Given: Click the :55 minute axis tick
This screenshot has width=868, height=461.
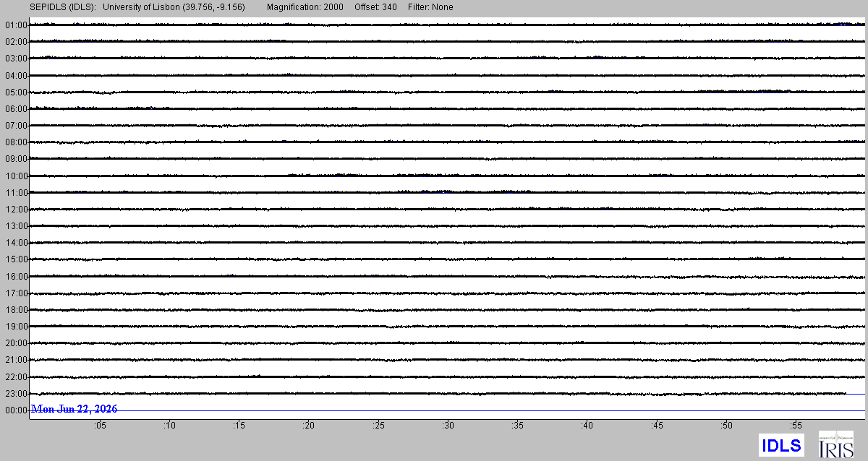Looking at the screenshot, I should 796,426.
